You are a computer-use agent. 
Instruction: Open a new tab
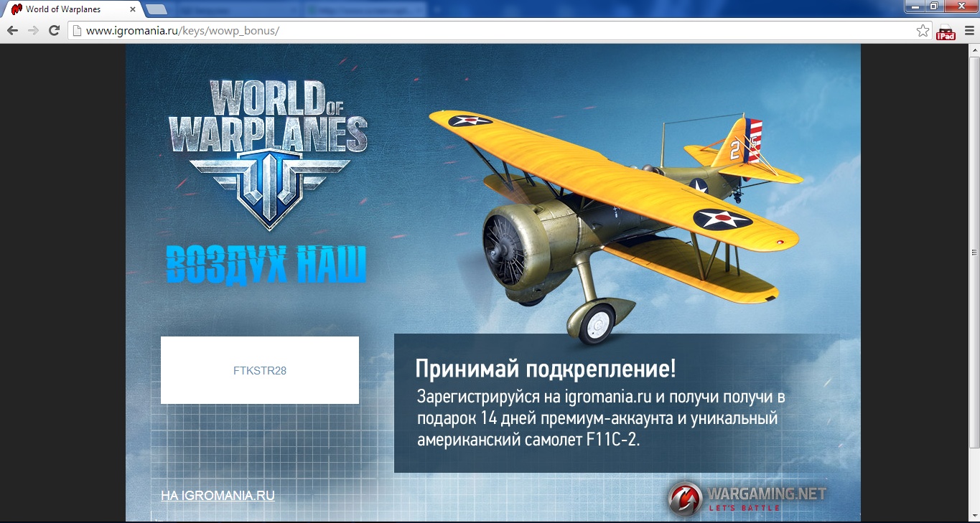[157, 9]
